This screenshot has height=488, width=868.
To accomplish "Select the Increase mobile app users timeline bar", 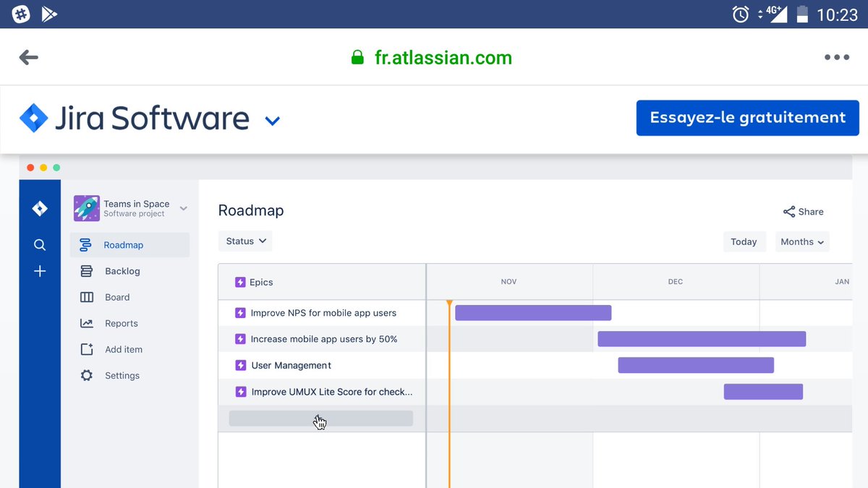I will [x=702, y=339].
